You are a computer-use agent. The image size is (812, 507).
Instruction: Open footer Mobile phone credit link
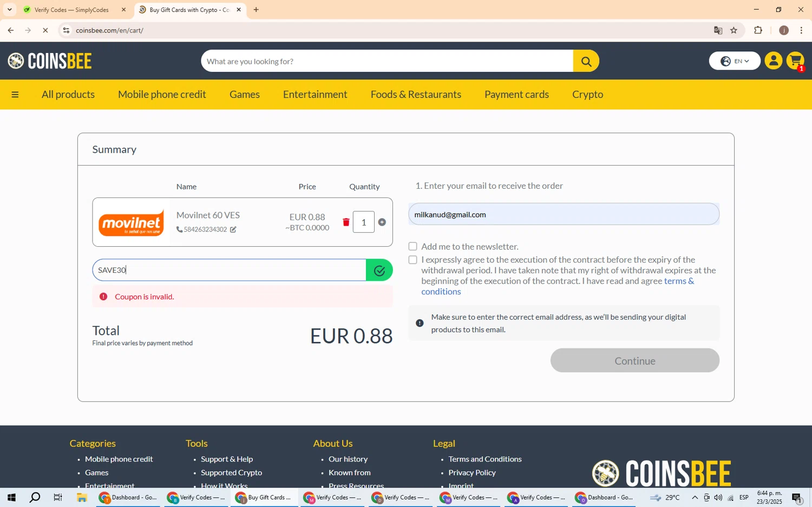pyautogui.click(x=119, y=459)
